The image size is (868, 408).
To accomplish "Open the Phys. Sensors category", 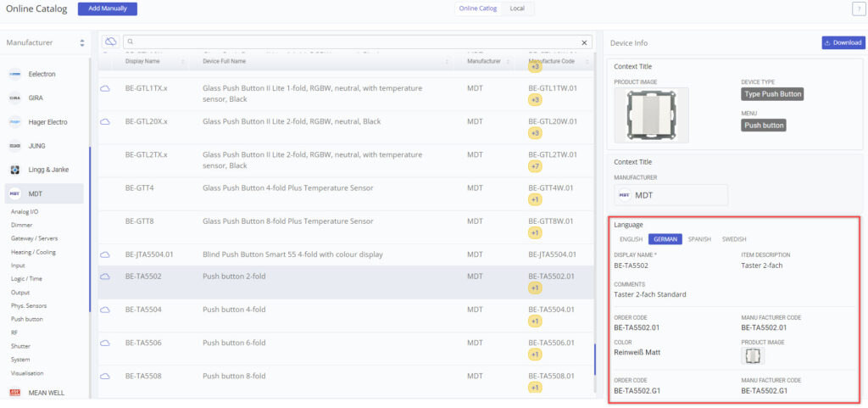I will point(29,305).
